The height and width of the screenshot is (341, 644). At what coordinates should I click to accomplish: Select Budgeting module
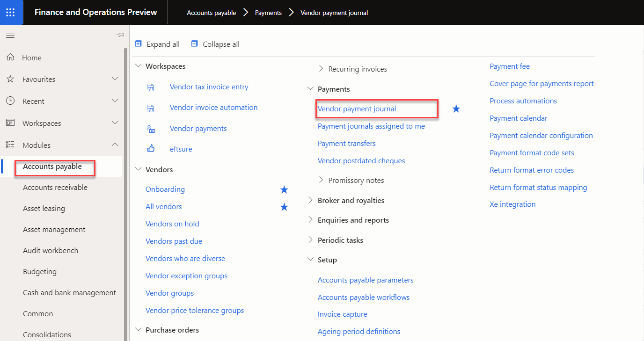(x=40, y=272)
